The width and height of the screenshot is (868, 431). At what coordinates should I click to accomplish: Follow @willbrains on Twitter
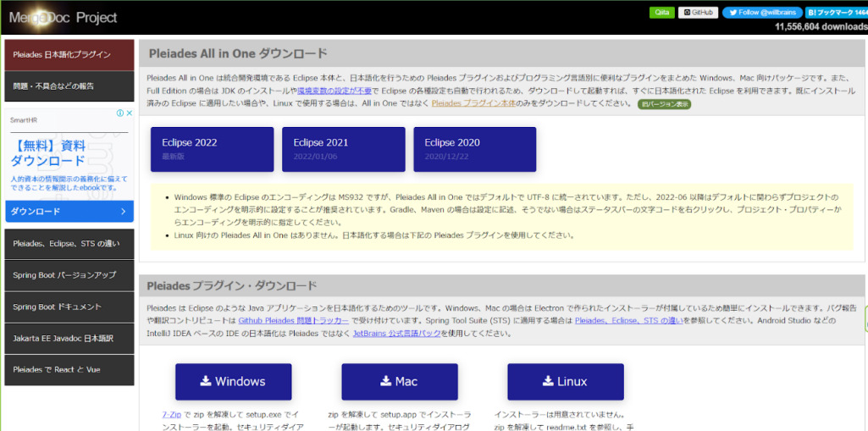(762, 12)
